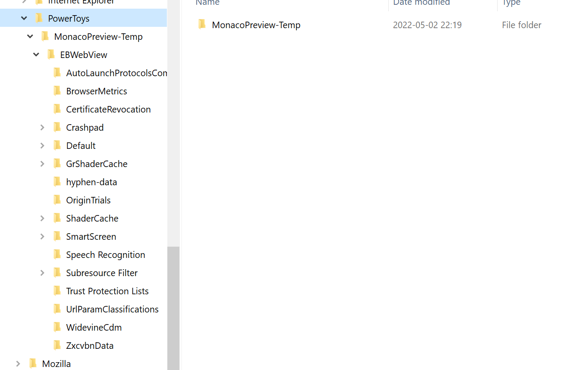588x370 pixels.
Task: Expand the ShaderCache folder node
Action: click(x=42, y=218)
